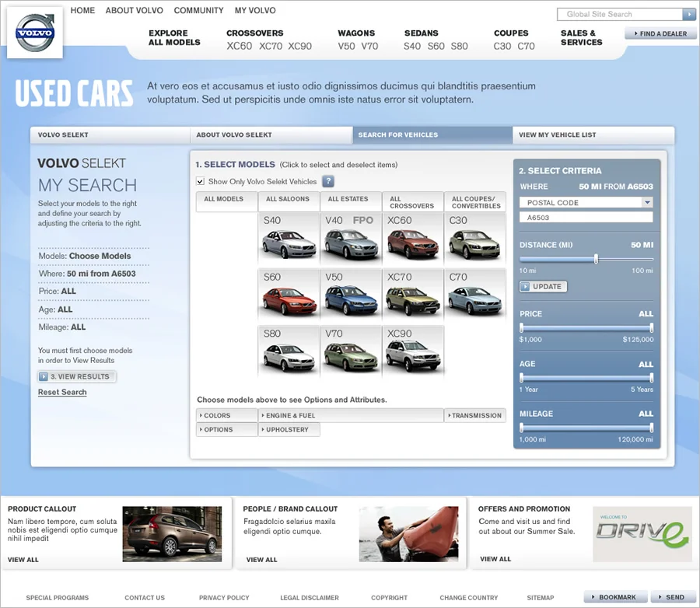This screenshot has width=700, height=608.
Task: Open the C70 coupe link in navigation
Action: (x=526, y=46)
